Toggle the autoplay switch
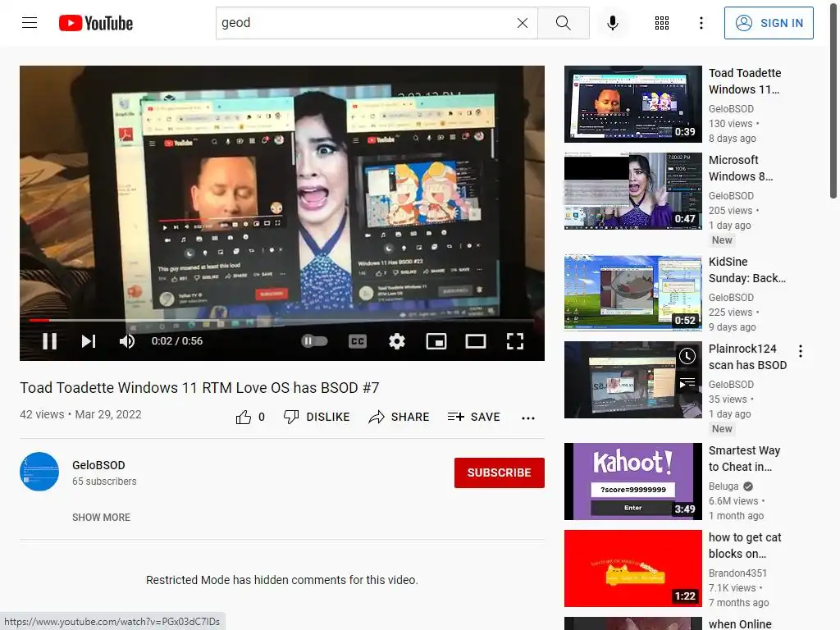 314,340
